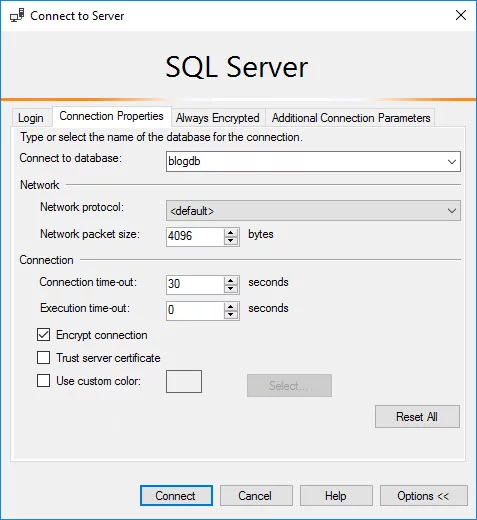Click the Connection section heading

point(46,260)
